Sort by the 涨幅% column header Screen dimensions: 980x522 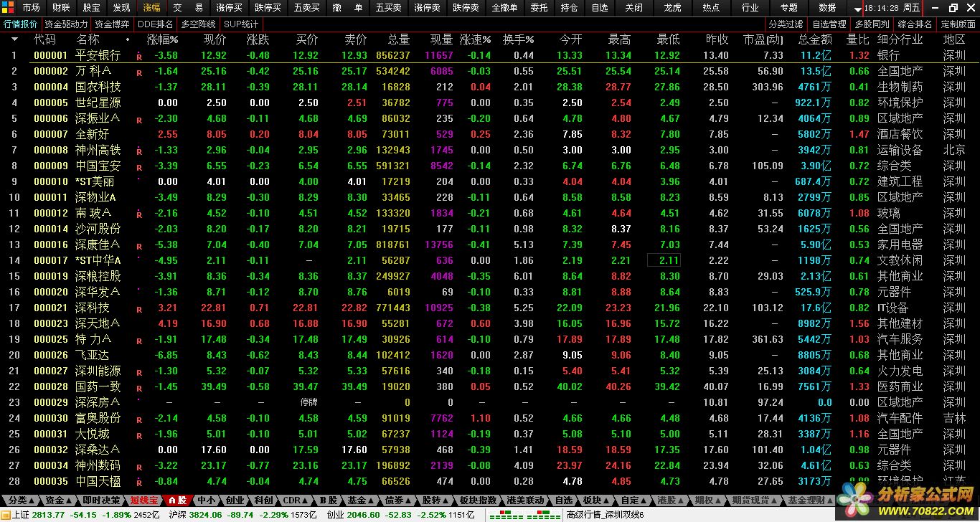(162, 39)
